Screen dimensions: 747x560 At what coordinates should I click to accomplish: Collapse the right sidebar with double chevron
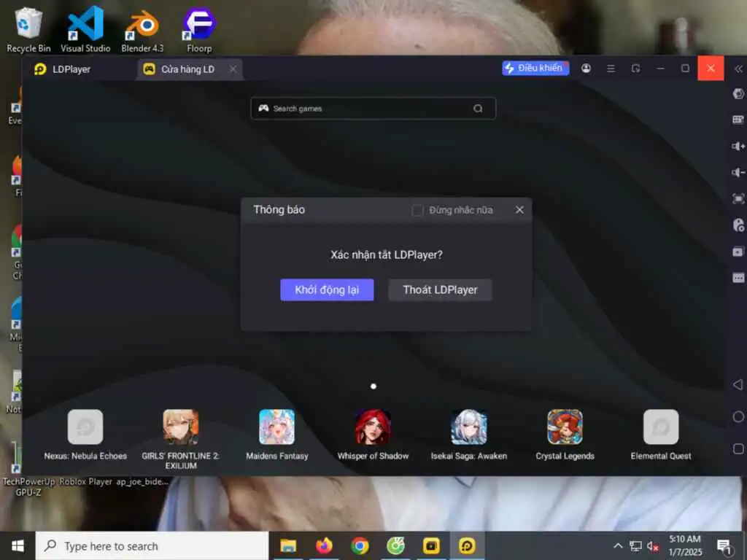click(x=738, y=69)
